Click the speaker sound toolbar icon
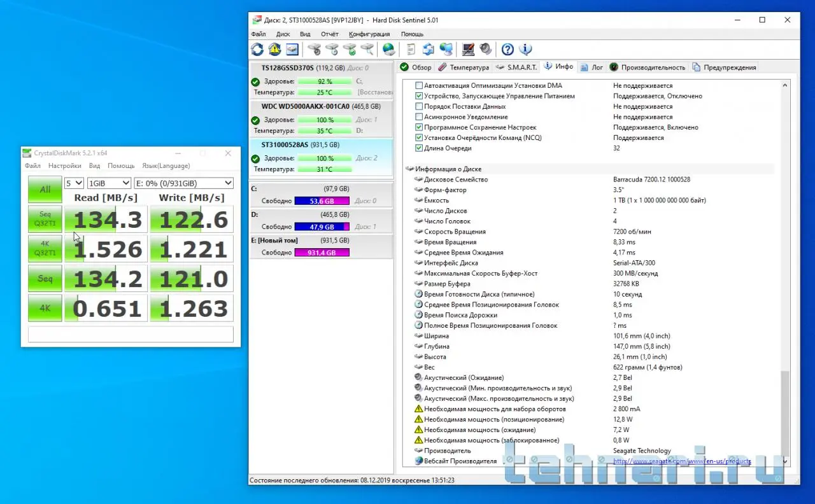 (486, 49)
